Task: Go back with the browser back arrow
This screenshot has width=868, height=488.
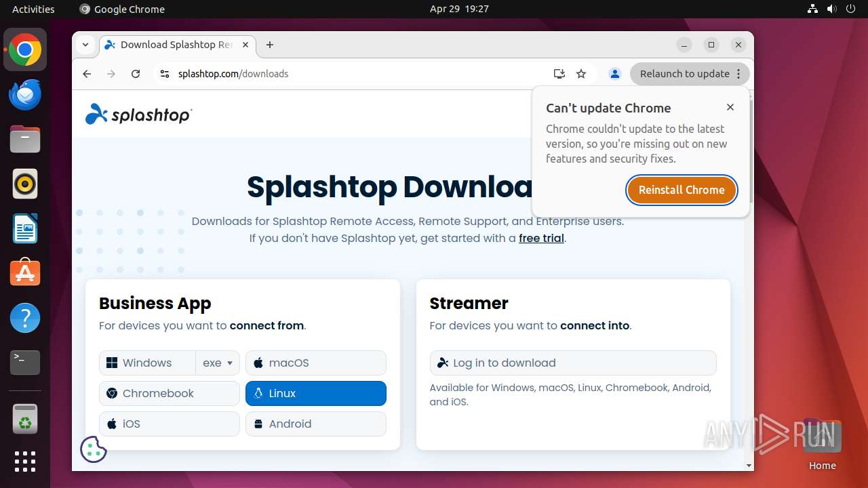Action: pyautogui.click(x=87, y=74)
